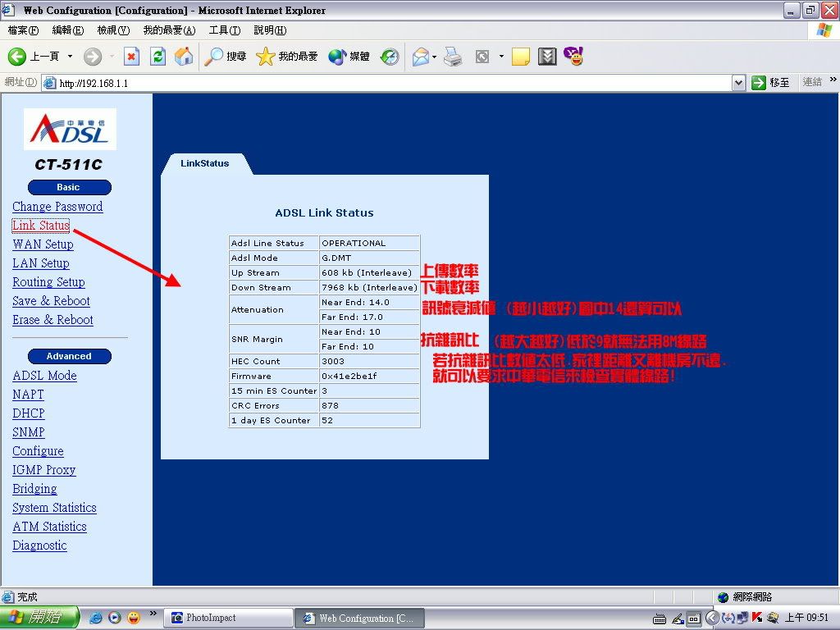Open the Link Status link
The height and width of the screenshot is (630, 840).
coord(41,226)
